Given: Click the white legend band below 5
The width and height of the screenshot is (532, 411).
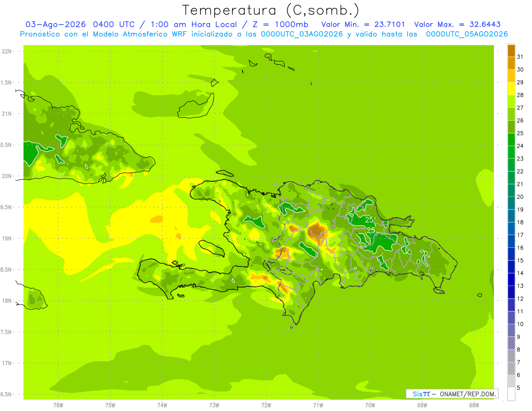Looking at the screenshot, I should [x=511, y=394].
